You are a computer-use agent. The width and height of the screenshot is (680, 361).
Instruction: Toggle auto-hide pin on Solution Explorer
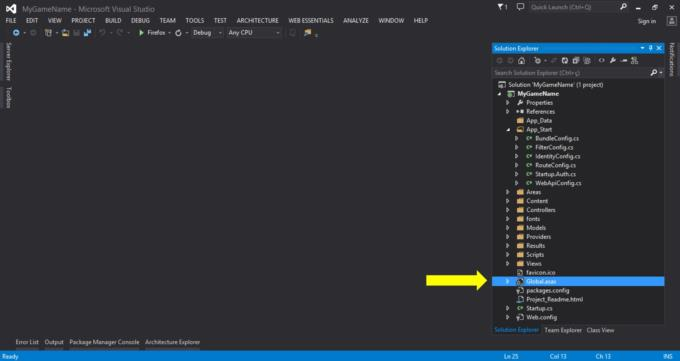pos(651,48)
